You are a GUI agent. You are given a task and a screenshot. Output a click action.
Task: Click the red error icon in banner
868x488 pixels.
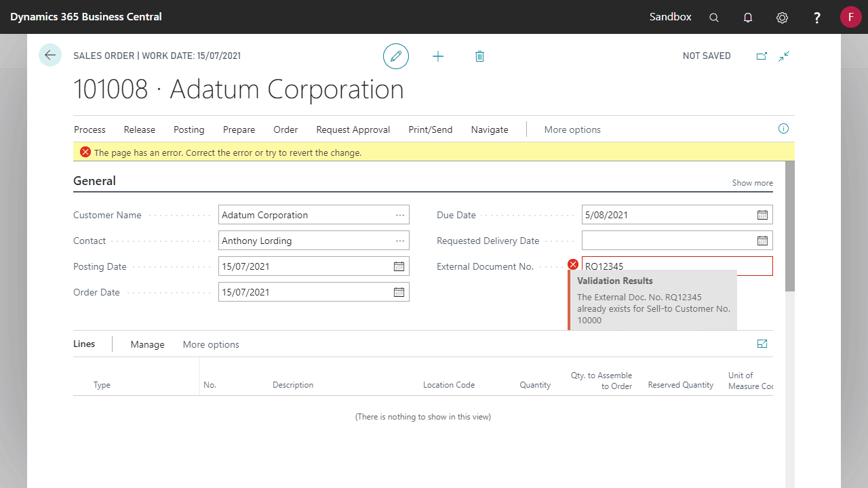tap(85, 152)
